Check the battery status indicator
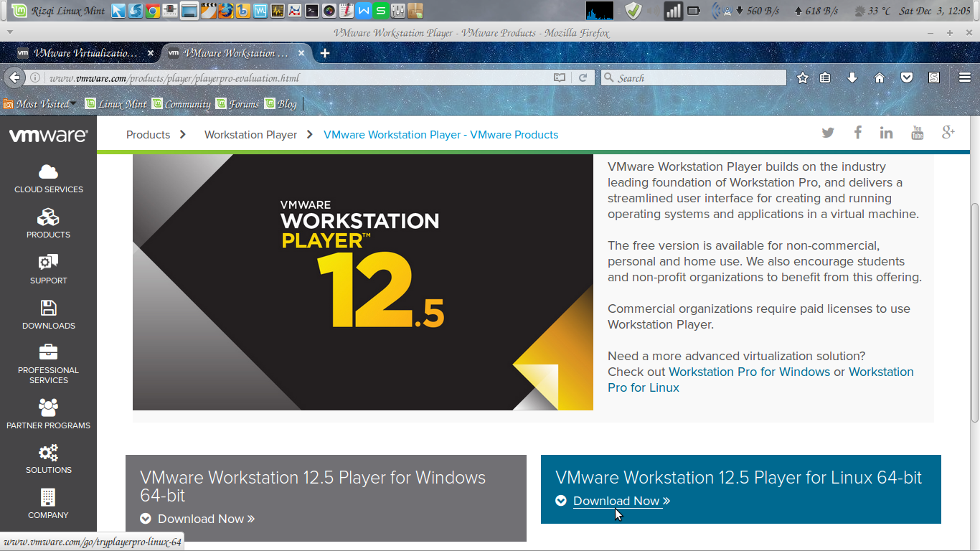 [694, 11]
